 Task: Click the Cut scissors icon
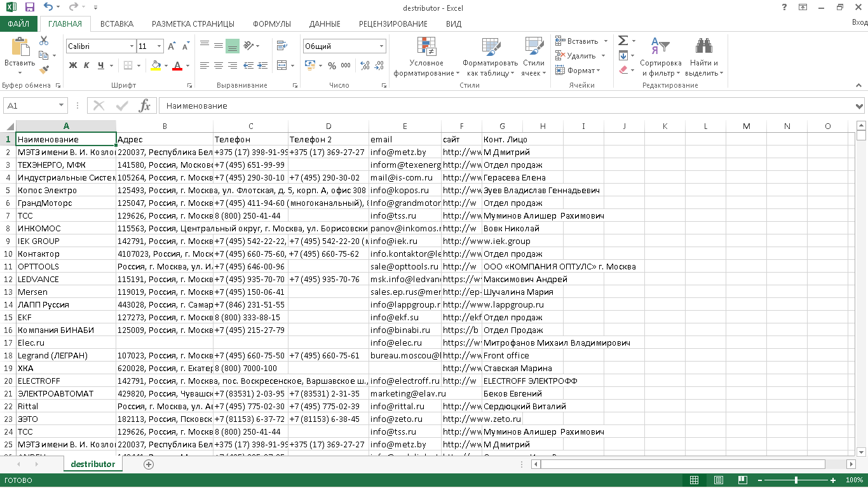pos(44,41)
